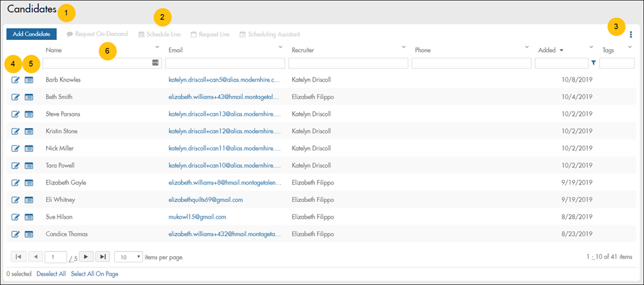Click the edit icon for Steve Parsons
The height and width of the screenshot is (285, 644).
pos(15,114)
